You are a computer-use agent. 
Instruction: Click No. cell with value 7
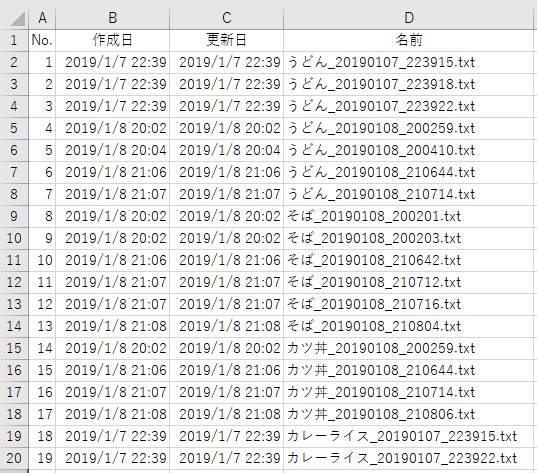[42, 194]
